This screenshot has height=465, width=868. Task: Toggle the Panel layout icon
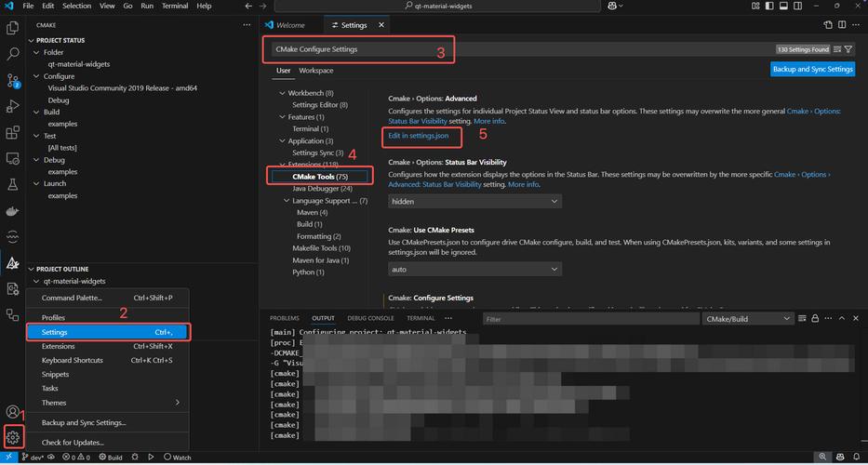[783, 6]
